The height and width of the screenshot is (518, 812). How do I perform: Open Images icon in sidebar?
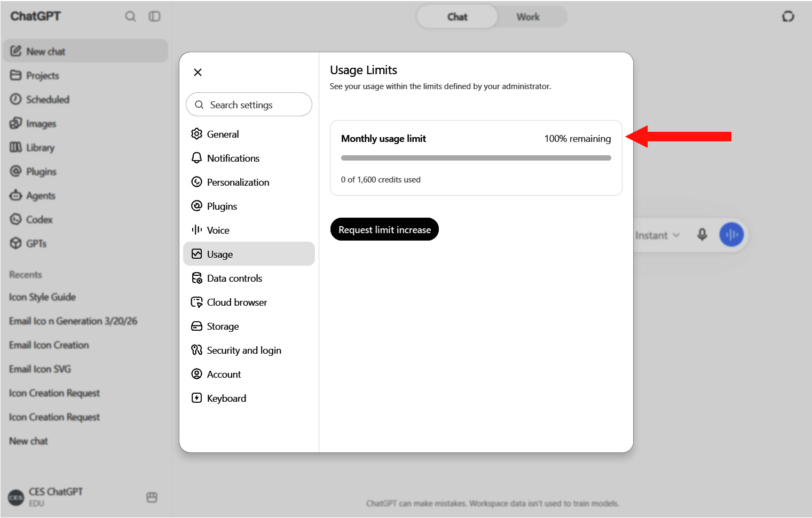coord(15,123)
